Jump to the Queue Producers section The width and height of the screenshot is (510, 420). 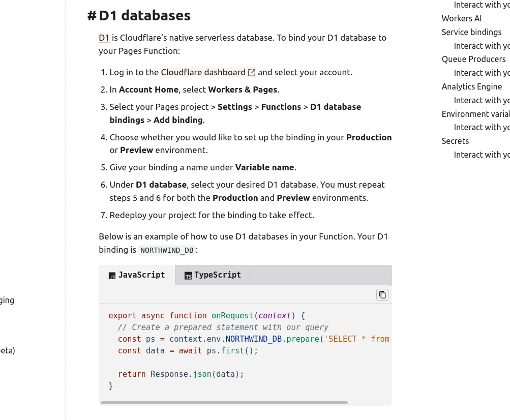pos(473,59)
